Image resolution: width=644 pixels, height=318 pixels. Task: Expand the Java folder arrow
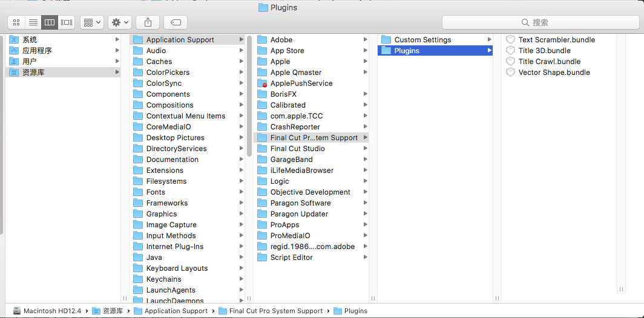pos(241,258)
